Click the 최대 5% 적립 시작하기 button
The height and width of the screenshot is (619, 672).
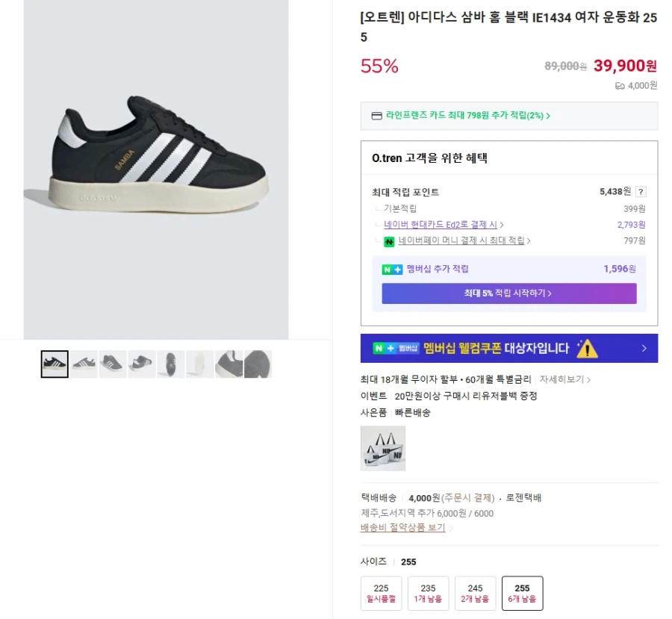pyautogui.click(x=508, y=293)
